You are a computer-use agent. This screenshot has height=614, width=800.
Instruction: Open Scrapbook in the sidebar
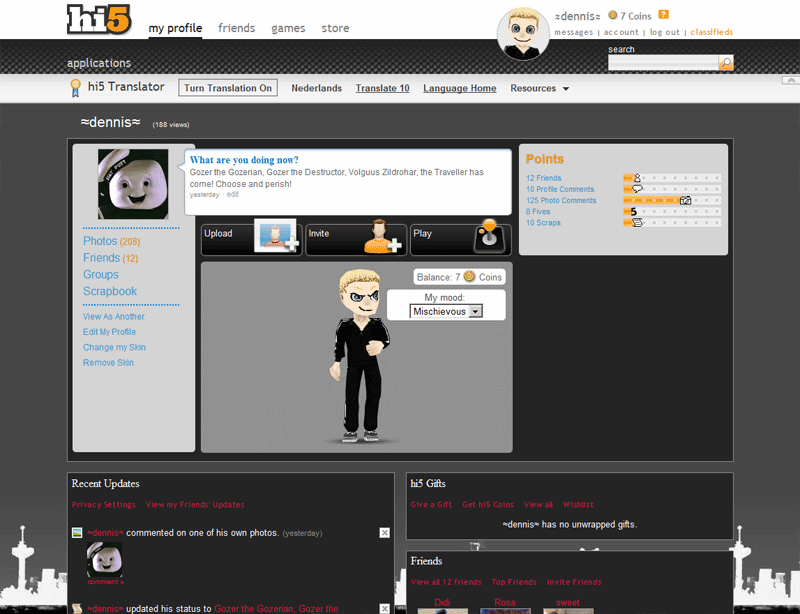(x=110, y=291)
